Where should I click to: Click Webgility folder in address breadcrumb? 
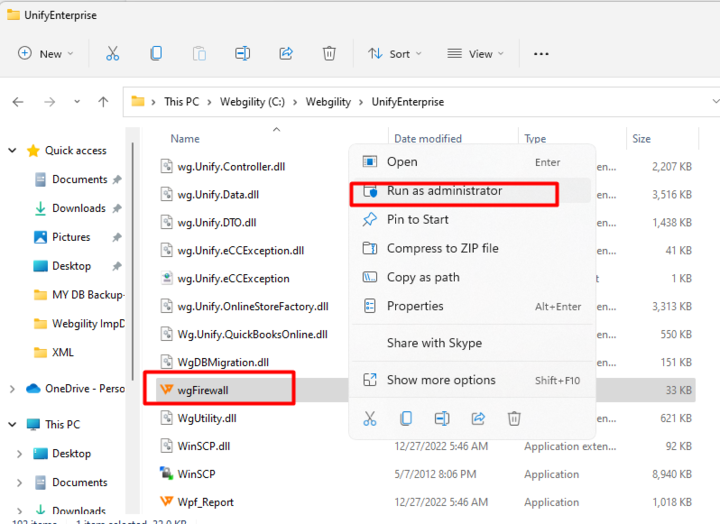pyautogui.click(x=328, y=102)
